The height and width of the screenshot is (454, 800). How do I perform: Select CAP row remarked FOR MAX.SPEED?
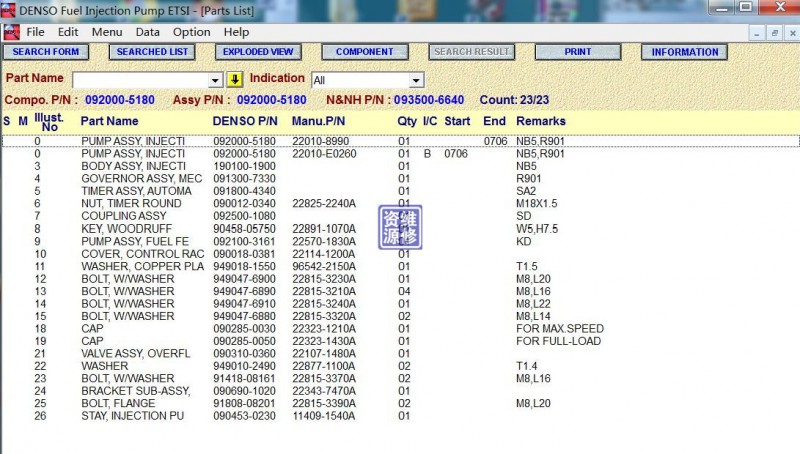pyautogui.click(x=401, y=329)
